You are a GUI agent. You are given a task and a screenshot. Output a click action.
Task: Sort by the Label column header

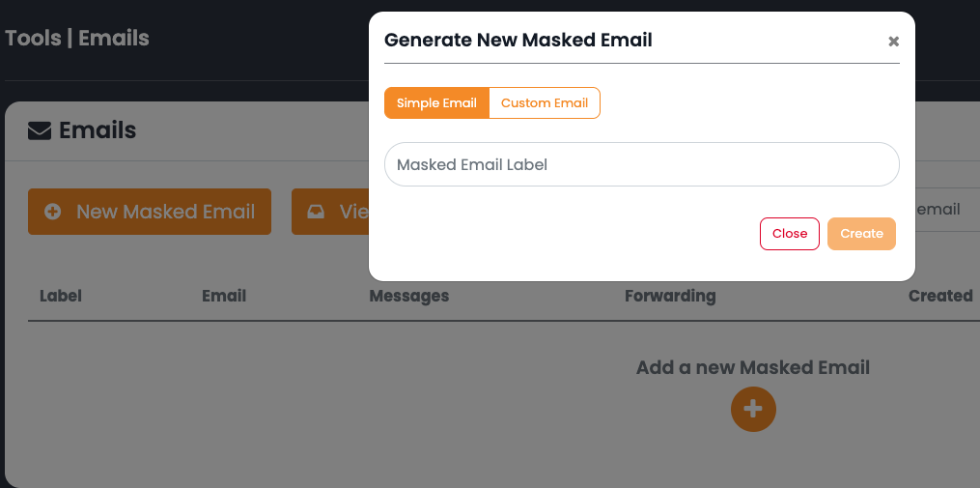click(x=61, y=296)
